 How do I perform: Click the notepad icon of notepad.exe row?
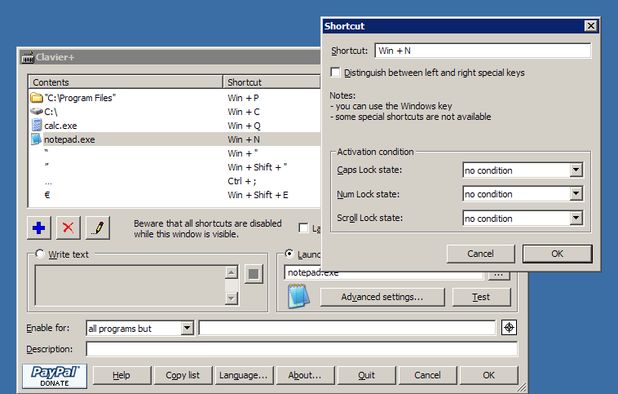pyautogui.click(x=36, y=139)
